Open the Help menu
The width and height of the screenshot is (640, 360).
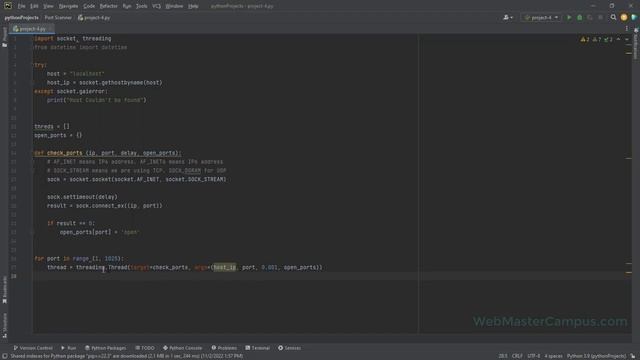coord(193,6)
